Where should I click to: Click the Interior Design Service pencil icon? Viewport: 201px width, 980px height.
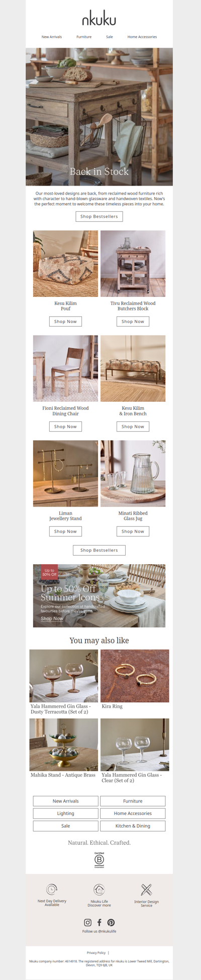click(146, 890)
